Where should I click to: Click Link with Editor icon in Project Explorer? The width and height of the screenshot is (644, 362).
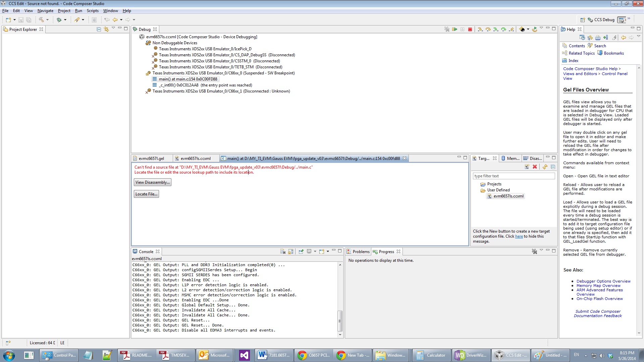106,29
